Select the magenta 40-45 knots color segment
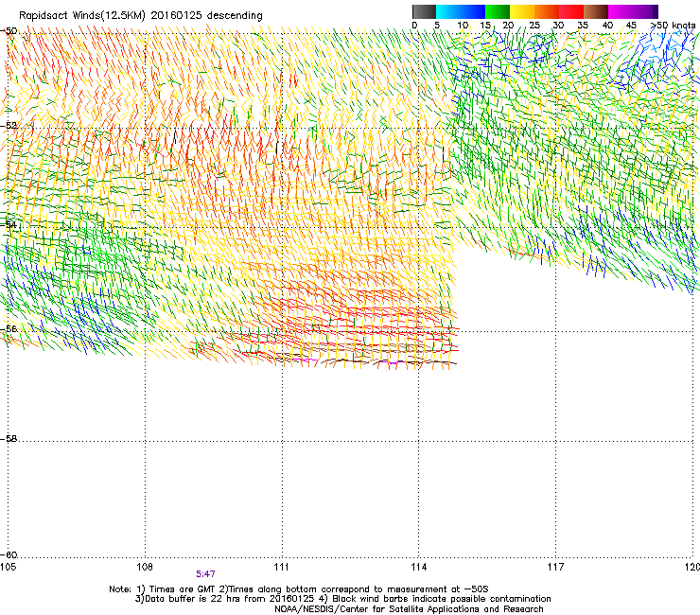Viewport: 700px width, 615px height. pos(621,11)
